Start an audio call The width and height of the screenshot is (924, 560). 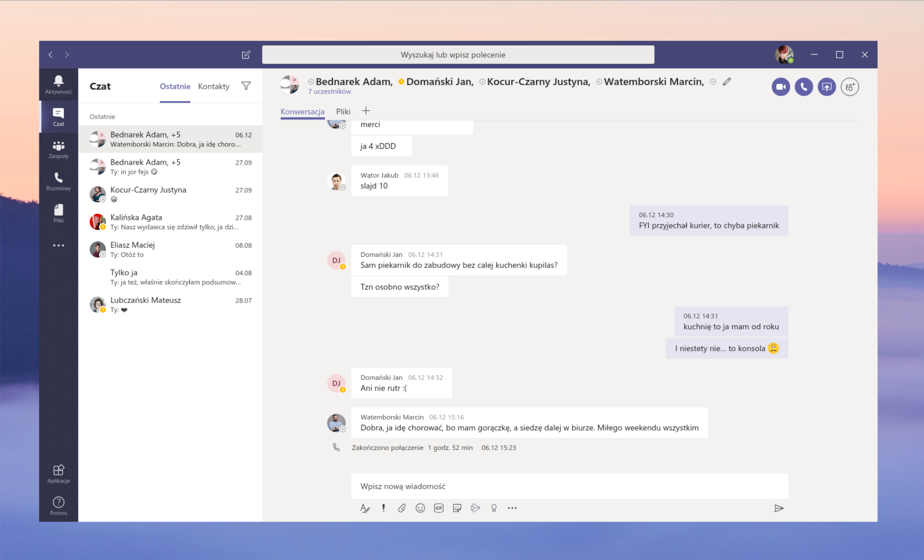click(803, 87)
